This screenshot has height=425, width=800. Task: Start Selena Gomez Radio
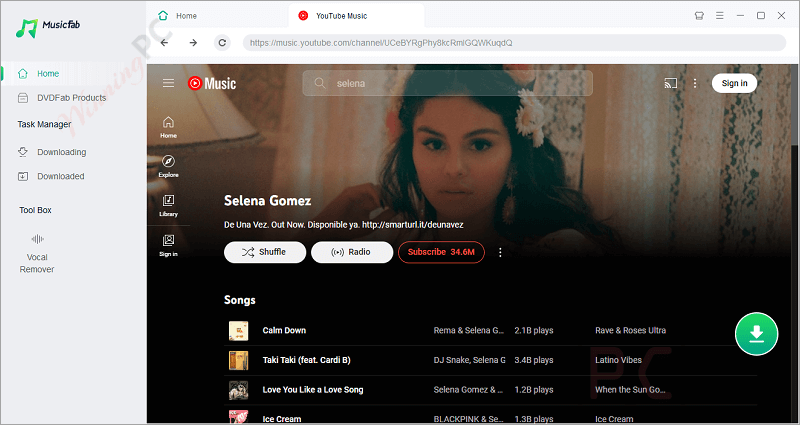352,252
